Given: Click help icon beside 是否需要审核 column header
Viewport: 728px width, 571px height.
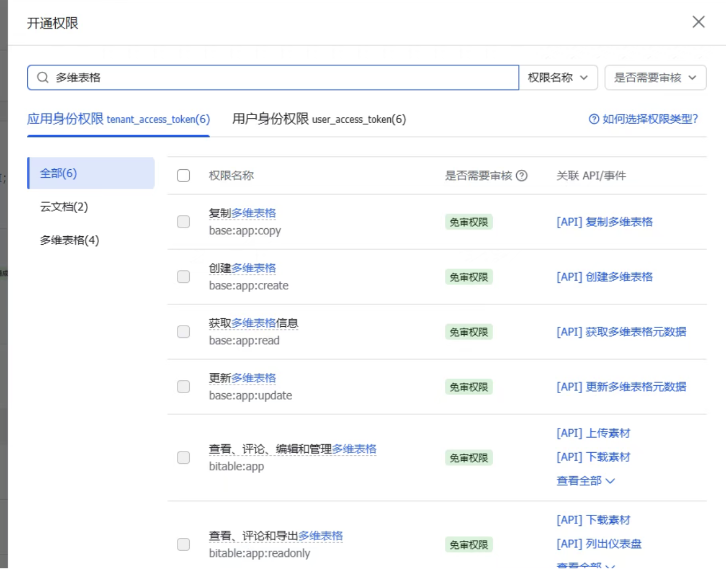Looking at the screenshot, I should [x=522, y=176].
